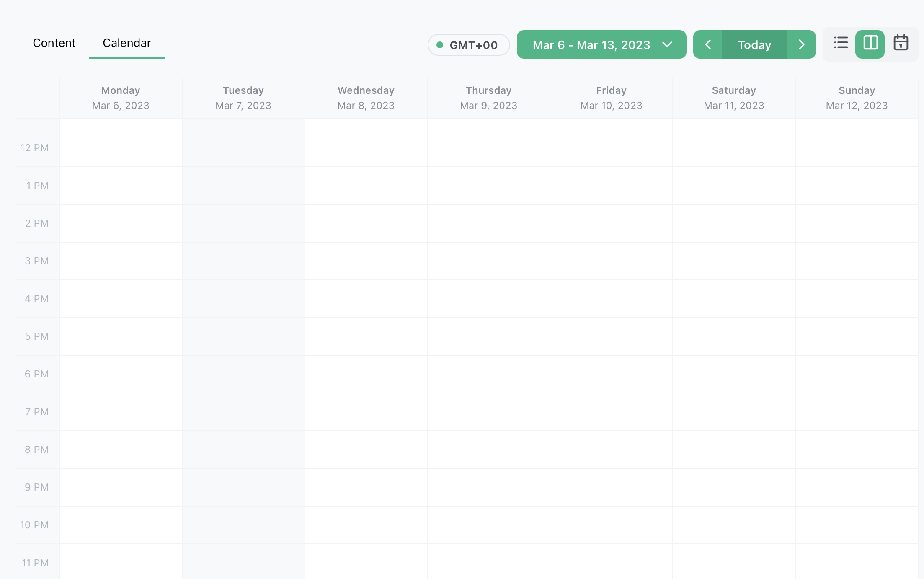Expand the date range chevron

point(667,44)
